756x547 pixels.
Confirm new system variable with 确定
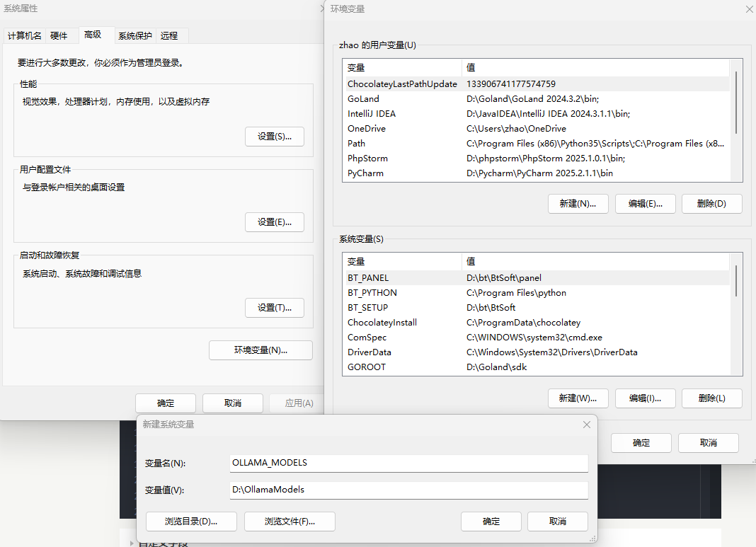pyautogui.click(x=491, y=522)
